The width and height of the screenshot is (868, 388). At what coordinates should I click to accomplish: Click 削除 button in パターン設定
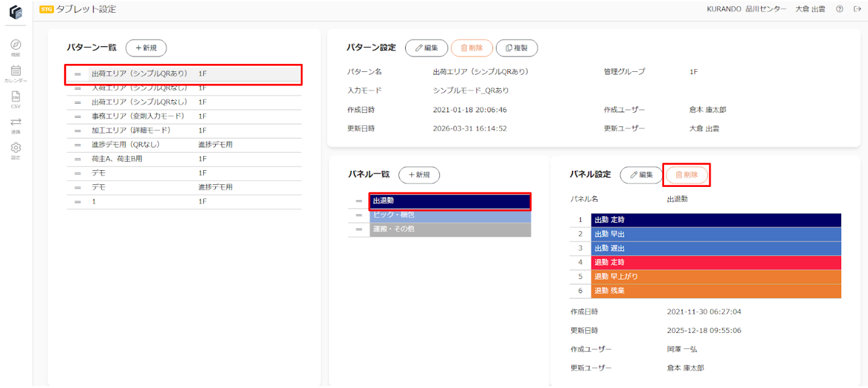pyautogui.click(x=472, y=48)
